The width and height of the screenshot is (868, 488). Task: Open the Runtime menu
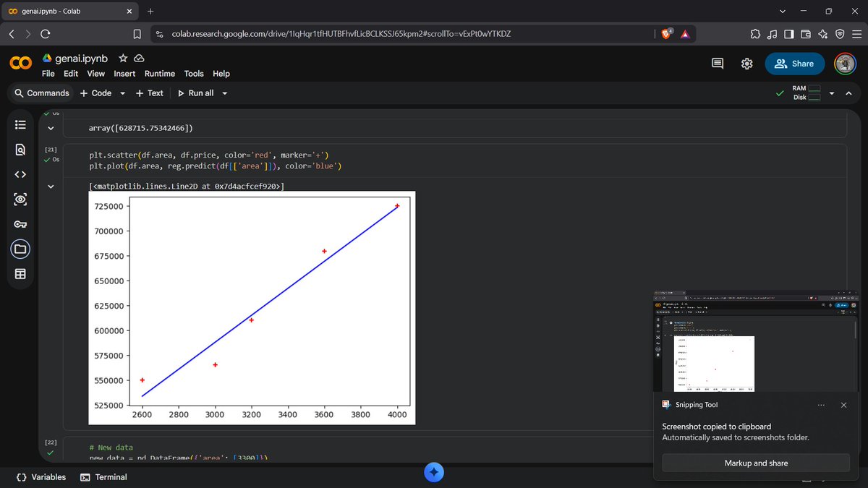160,74
